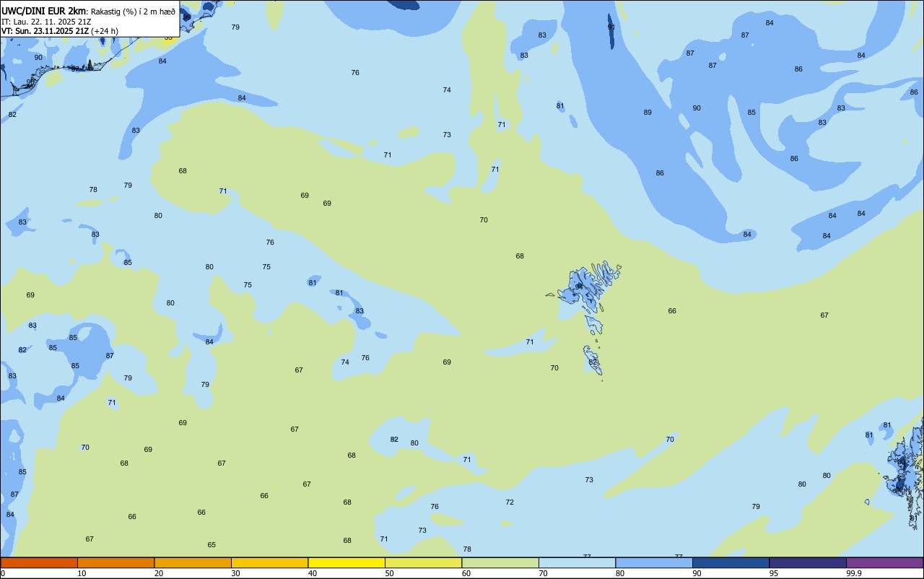Click the legend tick label '50'

tap(390, 573)
